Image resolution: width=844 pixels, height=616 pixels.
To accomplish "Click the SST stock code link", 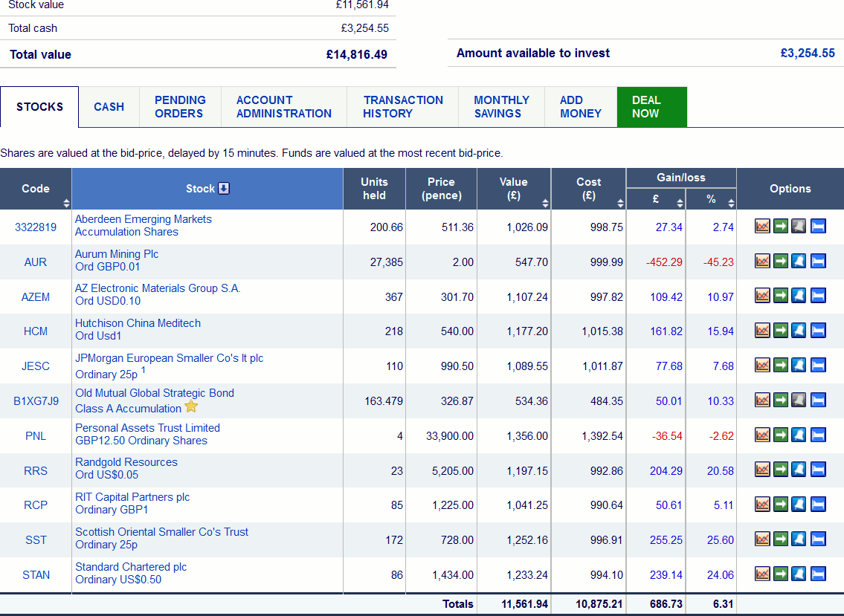I will click(x=36, y=540).
